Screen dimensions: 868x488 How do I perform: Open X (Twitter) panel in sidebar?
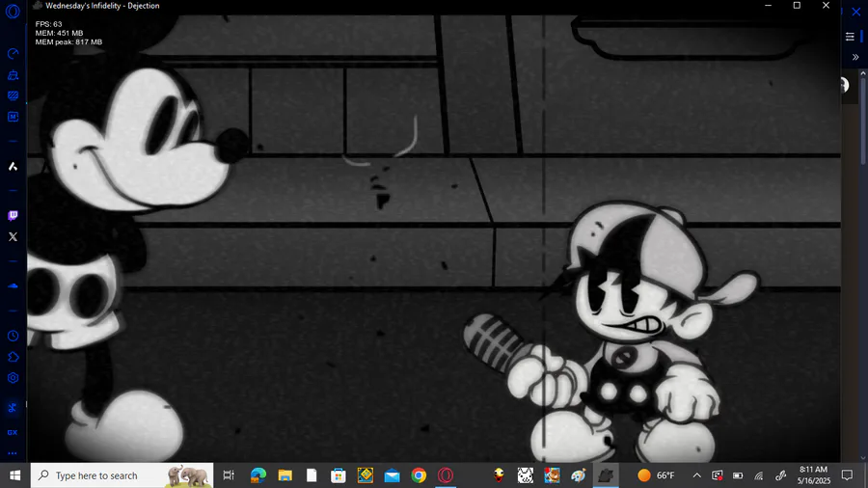pos(13,237)
